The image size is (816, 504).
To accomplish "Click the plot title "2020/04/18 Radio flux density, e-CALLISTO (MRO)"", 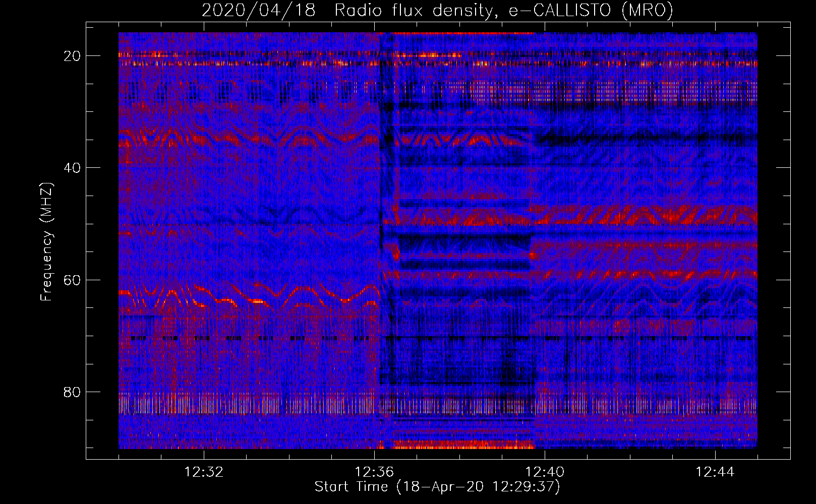I will (437, 10).
